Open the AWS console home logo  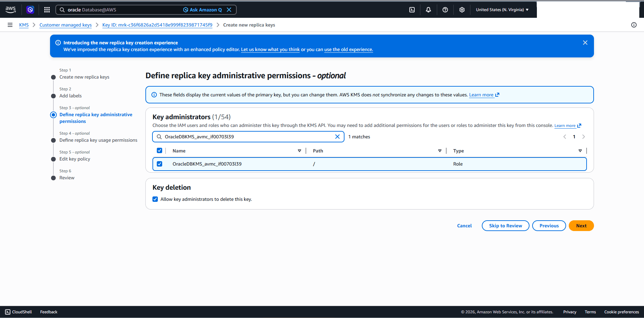(10, 10)
